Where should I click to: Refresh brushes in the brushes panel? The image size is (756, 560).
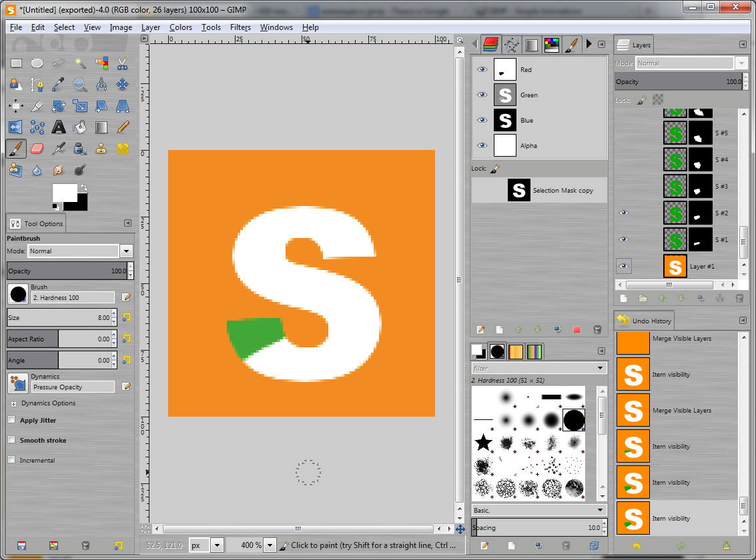tap(594, 545)
